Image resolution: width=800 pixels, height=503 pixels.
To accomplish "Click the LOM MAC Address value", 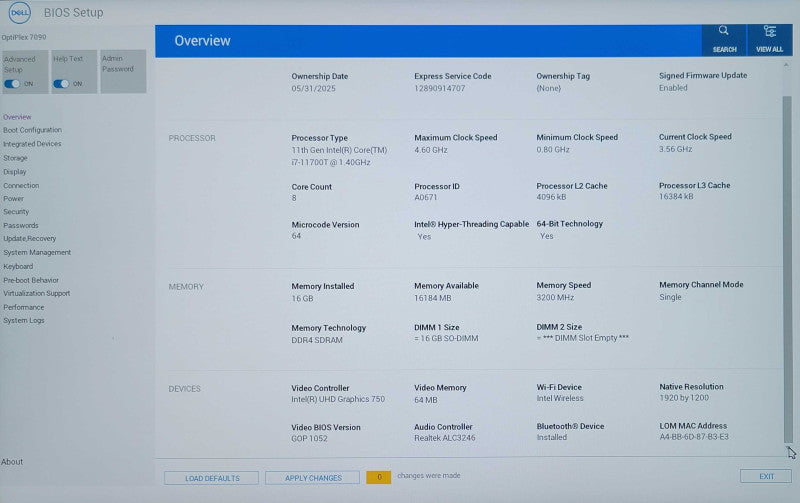I will click(694, 437).
